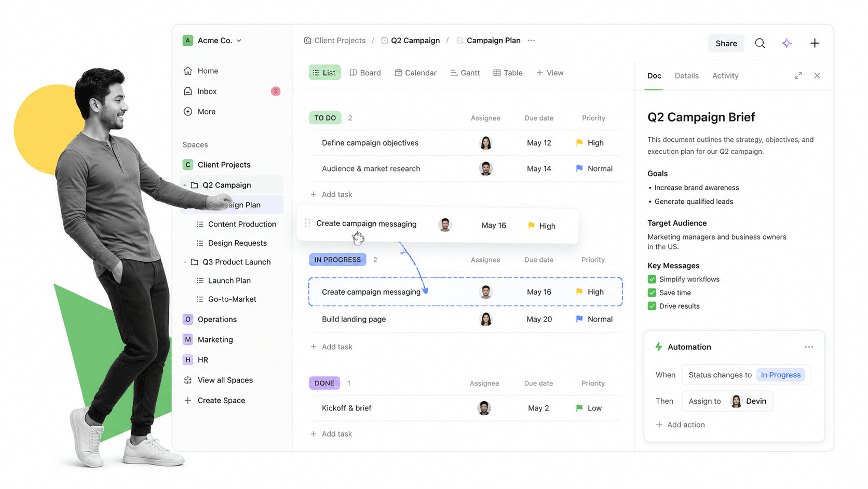The height and width of the screenshot is (489, 868).
Task: Click the View all Spaces icon
Action: click(188, 380)
